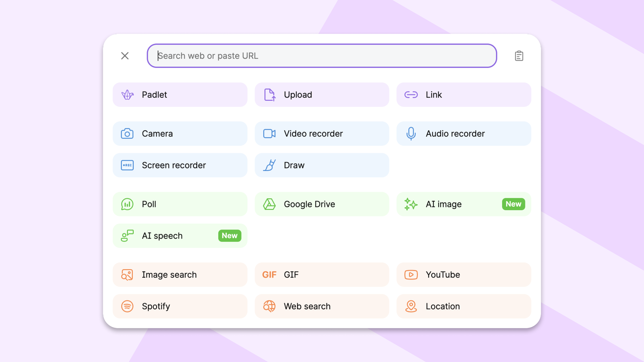
Task: Browse GIFs with the GIF option
Action: [x=321, y=275]
